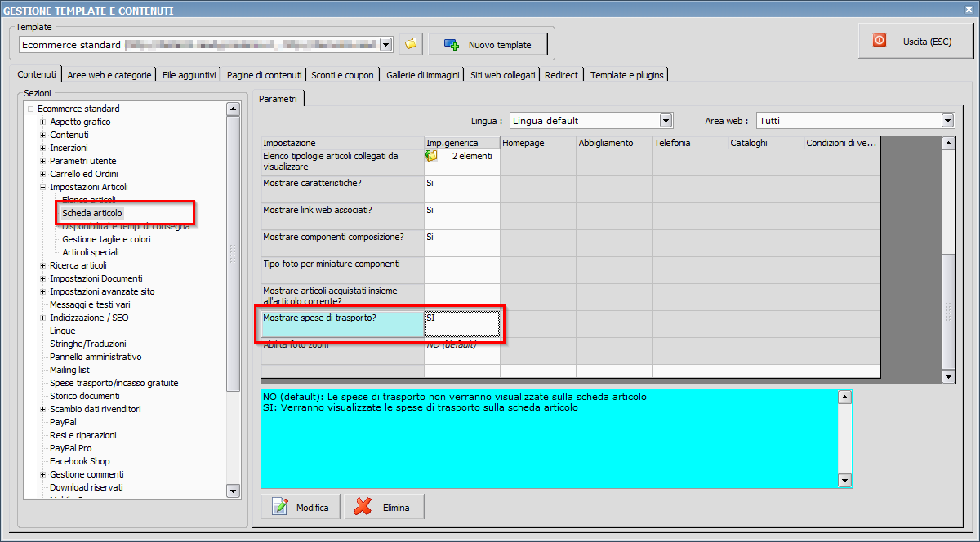The width and height of the screenshot is (980, 542).
Task: Expand the Carrello ed Ordini node
Action: 42,175
